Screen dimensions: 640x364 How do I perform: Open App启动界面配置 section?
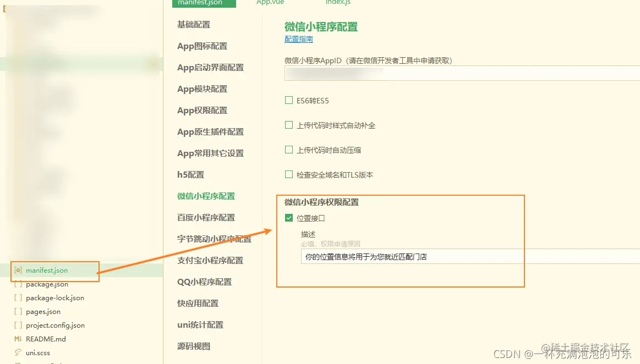pos(211,68)
